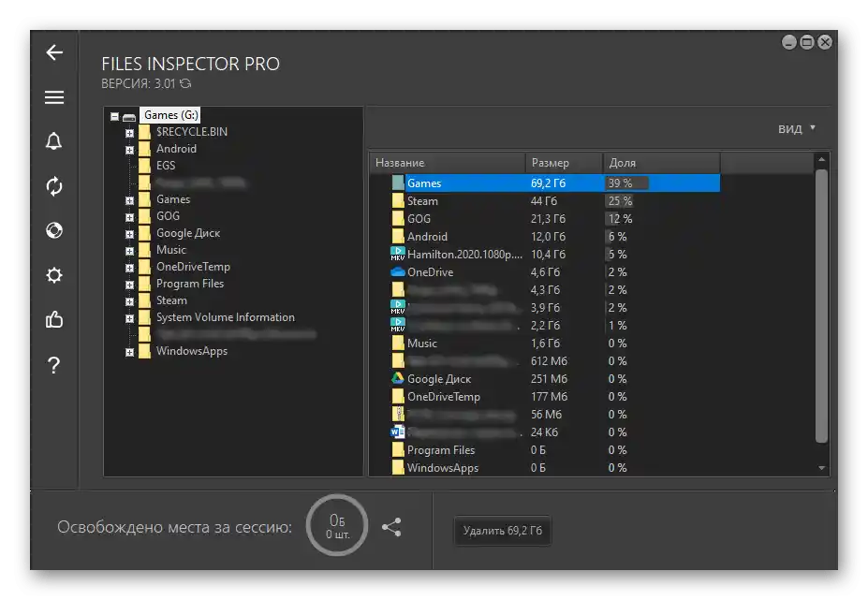Image resolution: width=868 pixels, height=600 pixels.
Task: Expand the Steam tree folder
Action: coord(129,301)
